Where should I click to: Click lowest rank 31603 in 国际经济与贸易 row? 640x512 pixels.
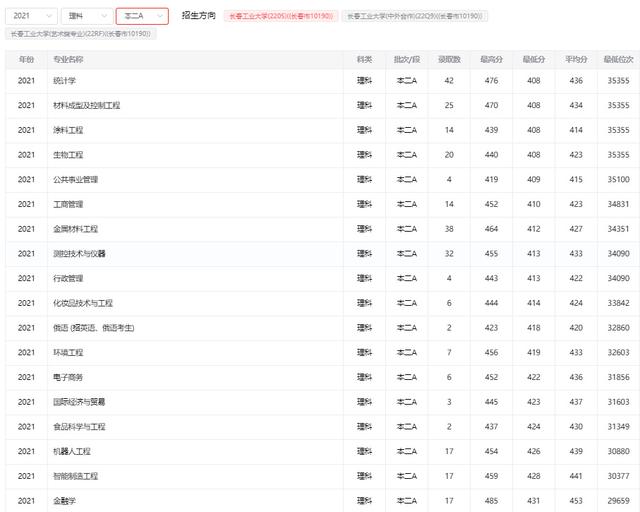[618, 402]
